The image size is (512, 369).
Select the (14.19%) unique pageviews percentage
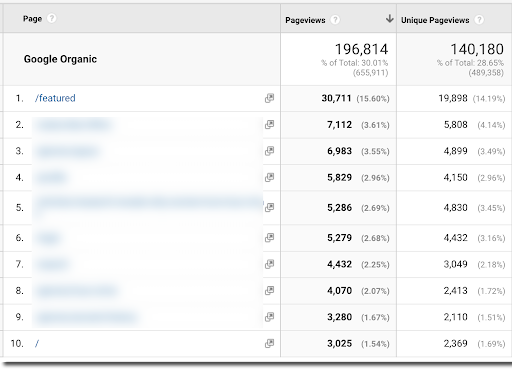(x=489, y=99)
